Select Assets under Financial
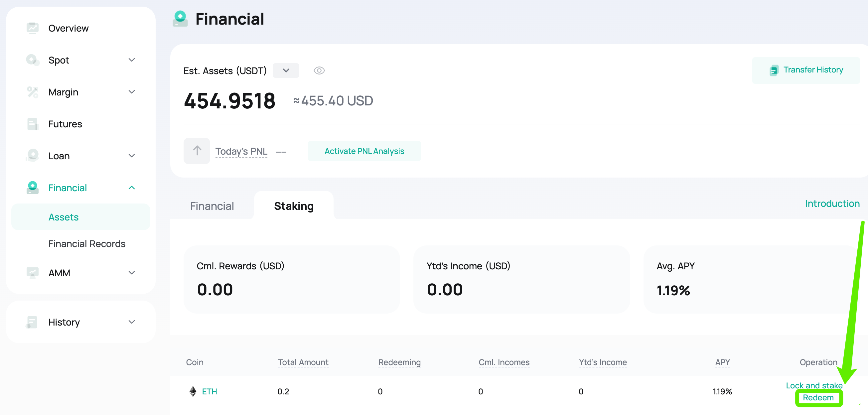Image resolution: width=868 pixels, height=415 pixels. pyautogui.click(x=81, y=217)
